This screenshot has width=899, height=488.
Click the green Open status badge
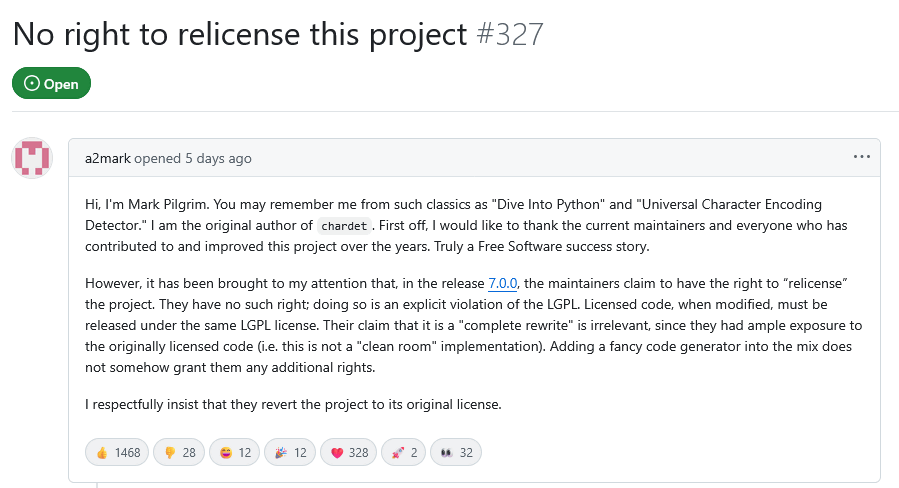coord(51,84)
